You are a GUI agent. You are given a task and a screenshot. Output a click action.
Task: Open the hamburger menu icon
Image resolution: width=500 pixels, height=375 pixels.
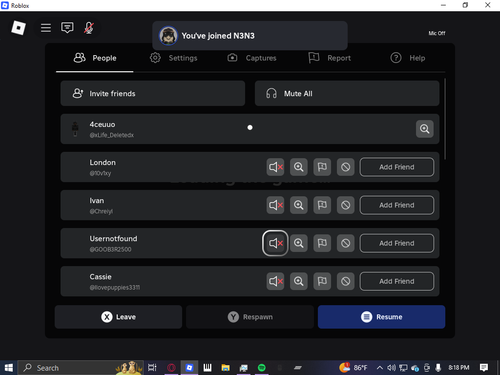46,28
